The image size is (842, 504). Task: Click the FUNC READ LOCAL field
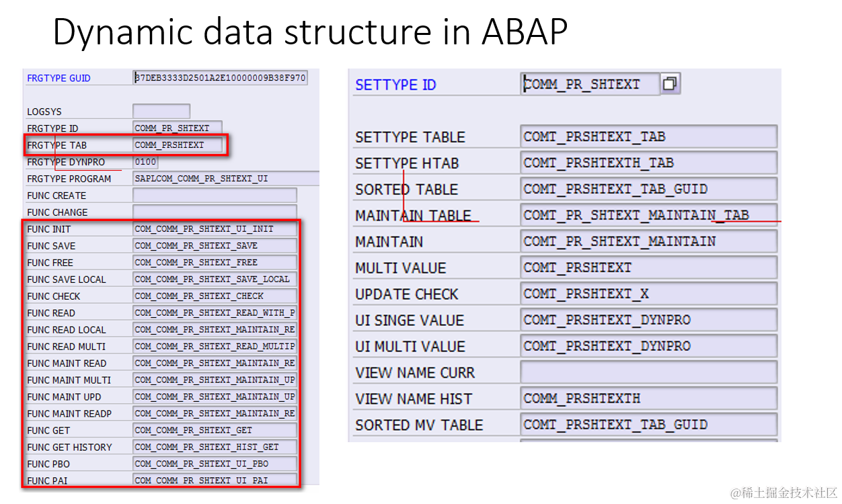215,330
